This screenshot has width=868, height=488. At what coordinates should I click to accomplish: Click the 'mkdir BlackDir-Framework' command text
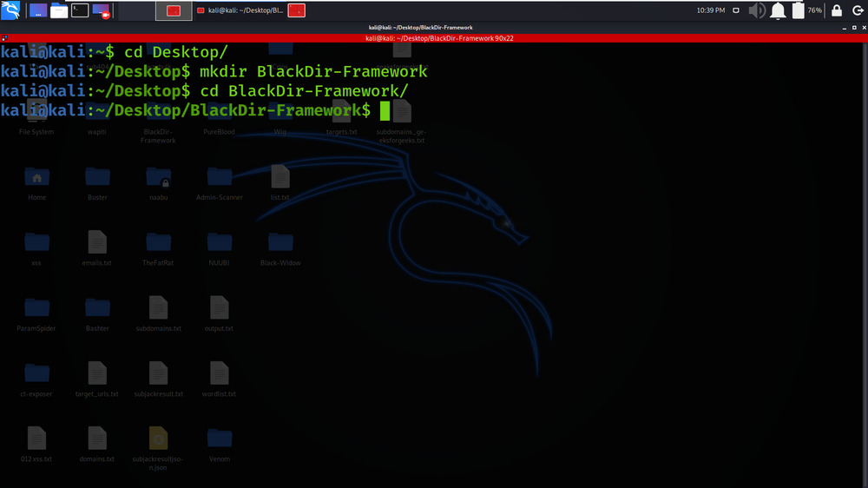[313, 71]
